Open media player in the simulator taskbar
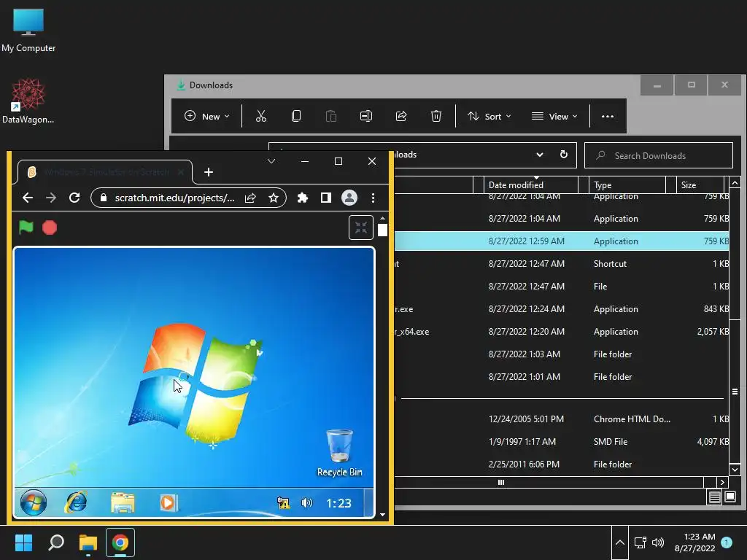The width and height of the screenshot is (747, 560). pos(168,503)
